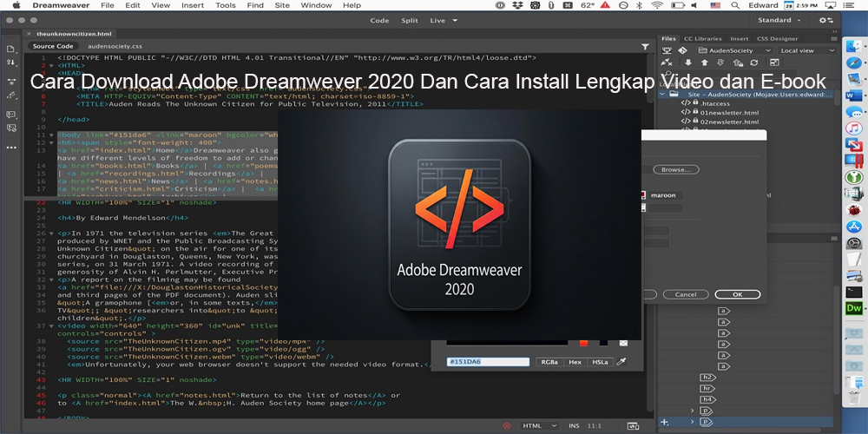
Task: Select the h2 element in DOM panel
Action: click(x=707, y=377)
